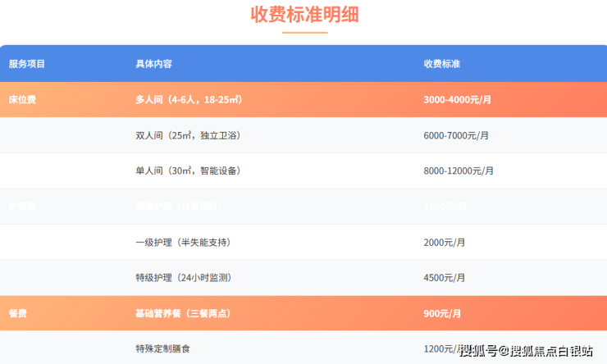Click the 餐费 category cell

coord(18,314)
